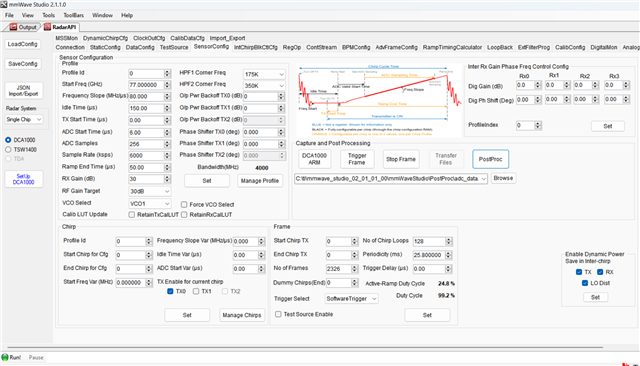The width and height of the screenshot is (640, 366).
Task: Click the chirp cycle timing diagram
Action: (x=380, y=100)
